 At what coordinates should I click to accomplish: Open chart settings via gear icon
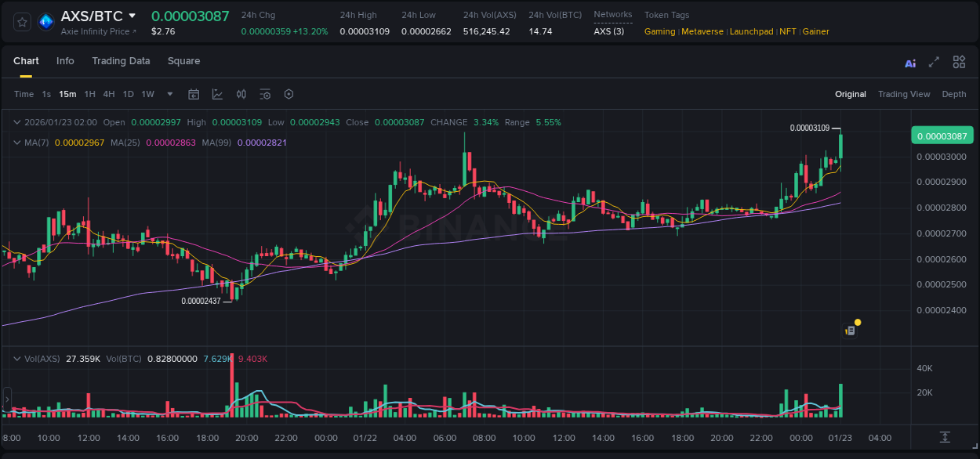(289, 94)
